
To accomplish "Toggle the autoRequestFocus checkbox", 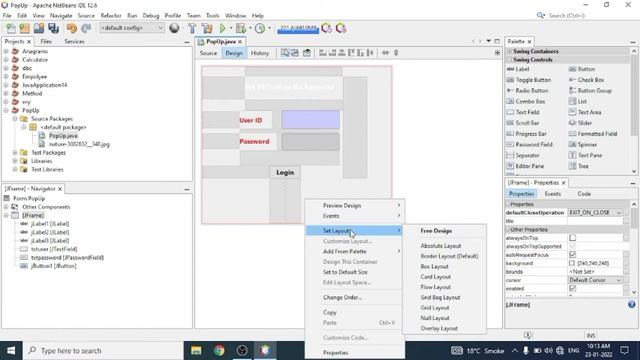I will tap(573, 254).
